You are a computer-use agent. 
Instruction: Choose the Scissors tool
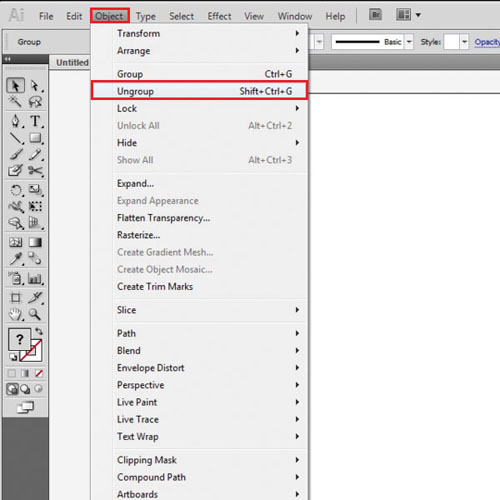point(35,171)
